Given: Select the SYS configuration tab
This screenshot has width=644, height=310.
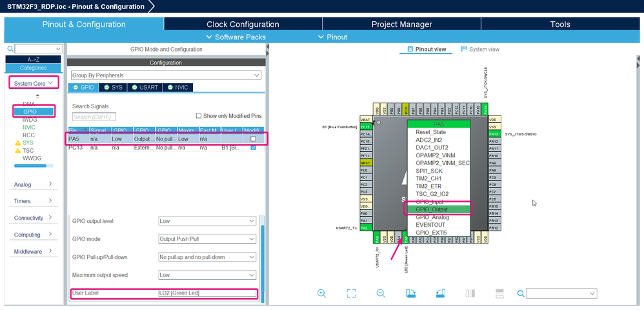Looking at the screenshot, I should [x=114, y=88].
